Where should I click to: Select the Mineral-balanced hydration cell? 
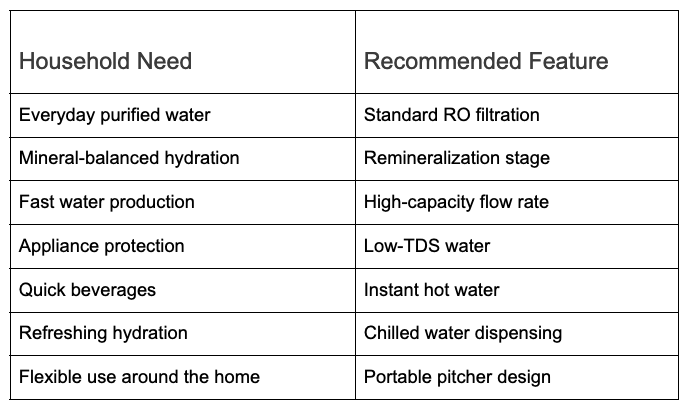pos(183,159)
